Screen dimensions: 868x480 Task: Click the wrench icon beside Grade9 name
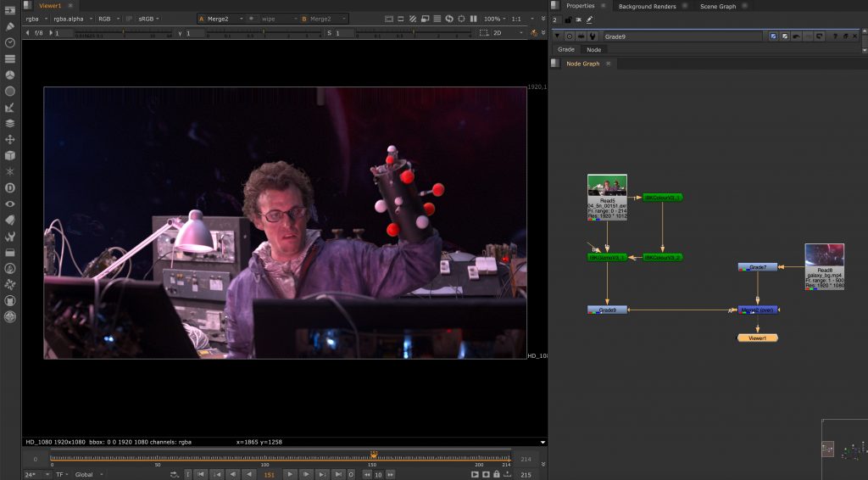(x=591, y=36)
